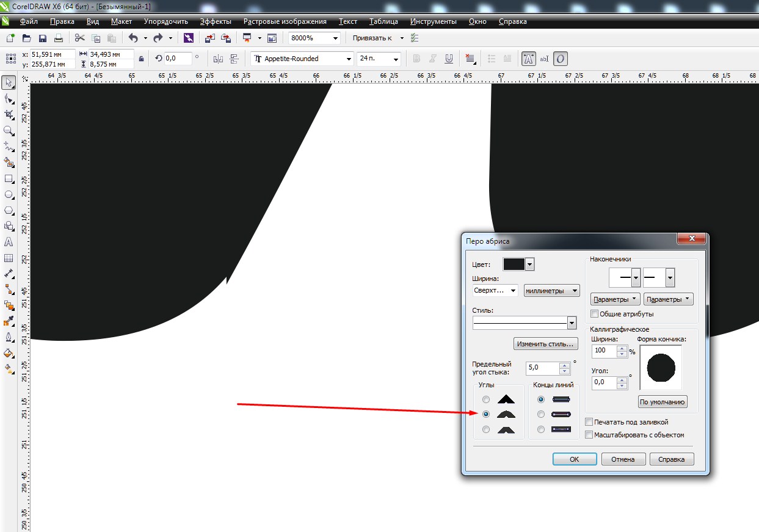
Task: Open the 'миллиметры' units dropdown
Action: click(x=551, y=291)
